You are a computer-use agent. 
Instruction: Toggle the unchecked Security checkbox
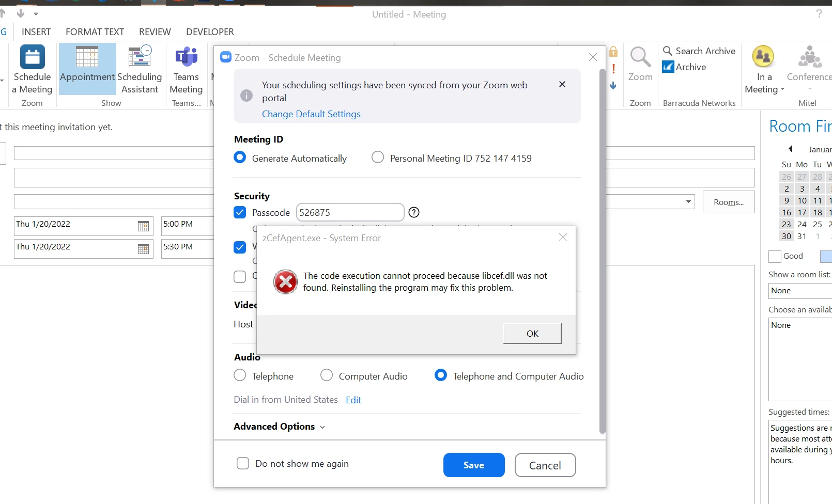tap(240, 277)
